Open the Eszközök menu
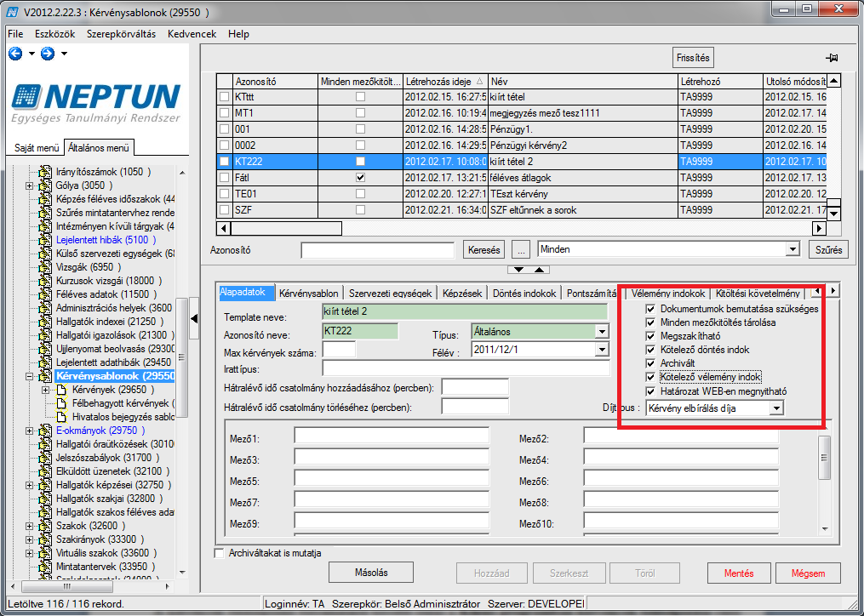The height and width of the screenshot is (616, 864). 54,34
